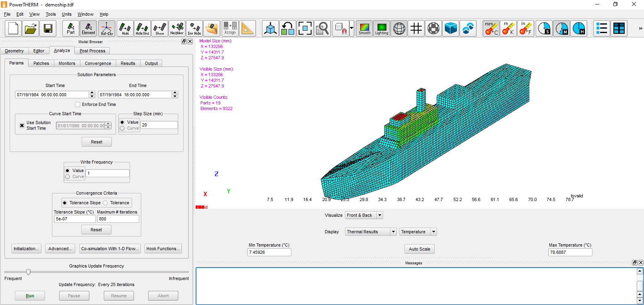Viewport: 644px width, 305px height.
Task: Switch units to meters and Kelvin
Action: click(x=508, y=29)
